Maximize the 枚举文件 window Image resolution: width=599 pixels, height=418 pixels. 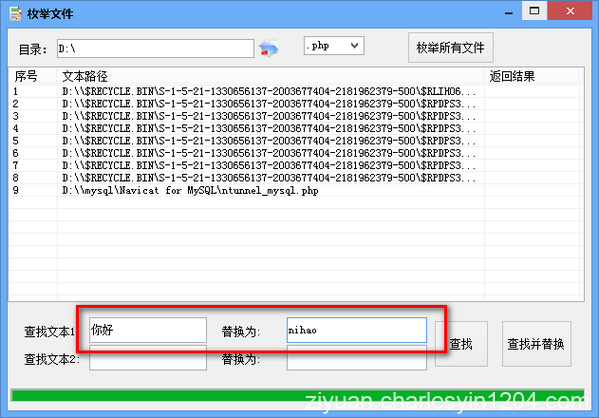click(x=534, y=11)
